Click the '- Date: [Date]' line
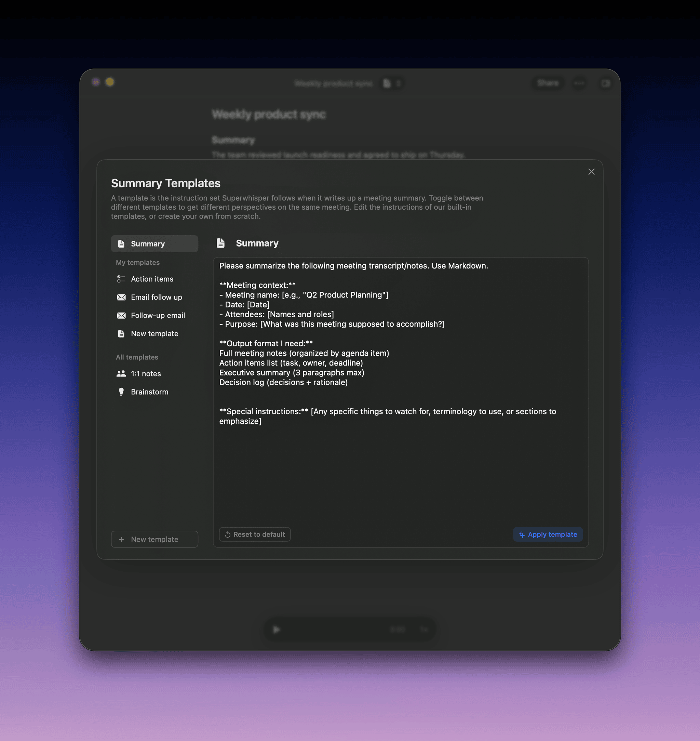 point(244,305)
